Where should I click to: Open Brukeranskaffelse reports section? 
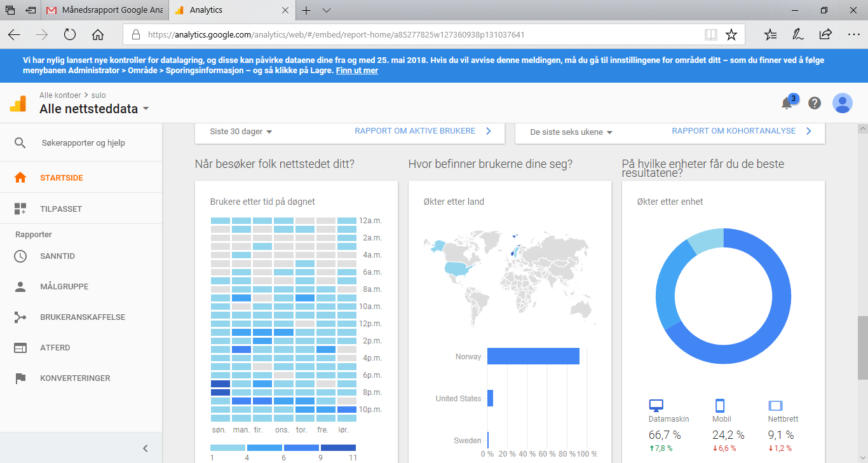tap(81, 317)
